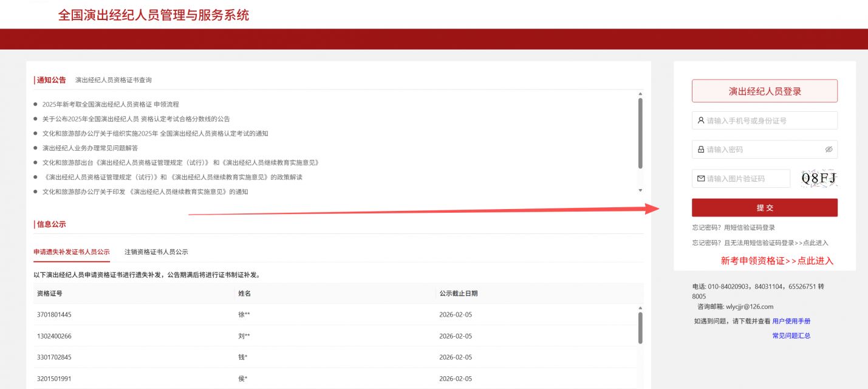The image size is (868, 389).
Task: Click the notice list scrollbar thumb
Action: [640, 133]
